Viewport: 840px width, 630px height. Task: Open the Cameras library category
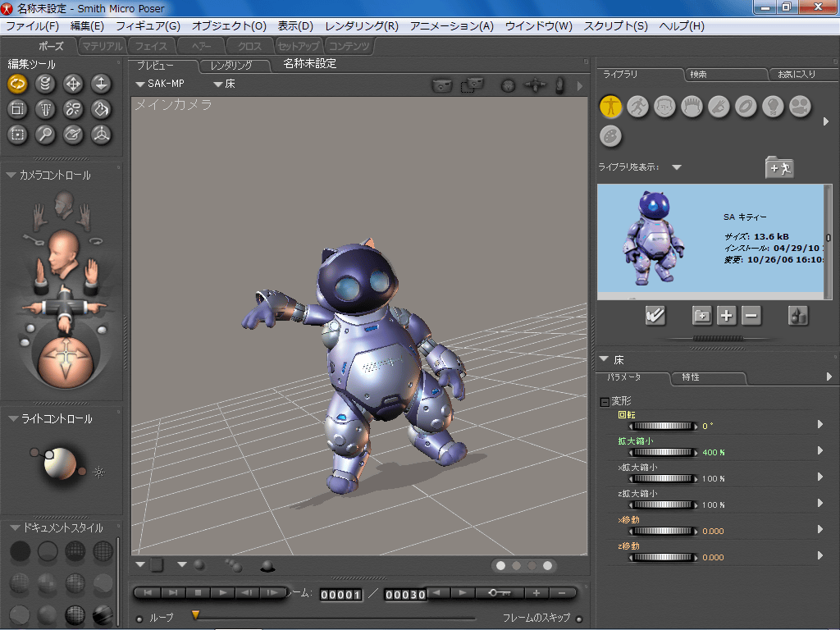tap(800, 107)
